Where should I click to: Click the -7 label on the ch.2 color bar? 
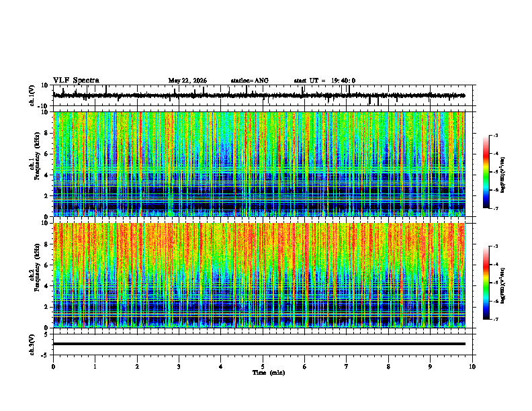[x=496, y=320]
